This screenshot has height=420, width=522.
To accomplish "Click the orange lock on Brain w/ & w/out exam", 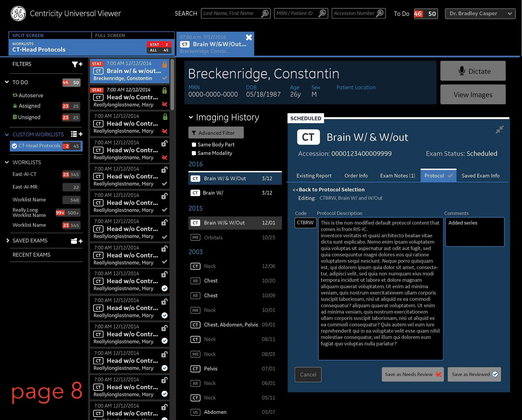I will 164,64.
